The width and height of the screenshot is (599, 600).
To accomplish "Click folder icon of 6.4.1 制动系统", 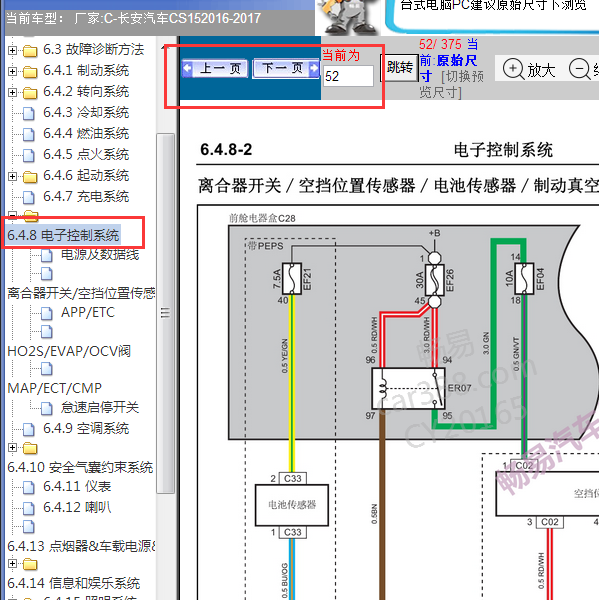I will click(x=30, y=72).
